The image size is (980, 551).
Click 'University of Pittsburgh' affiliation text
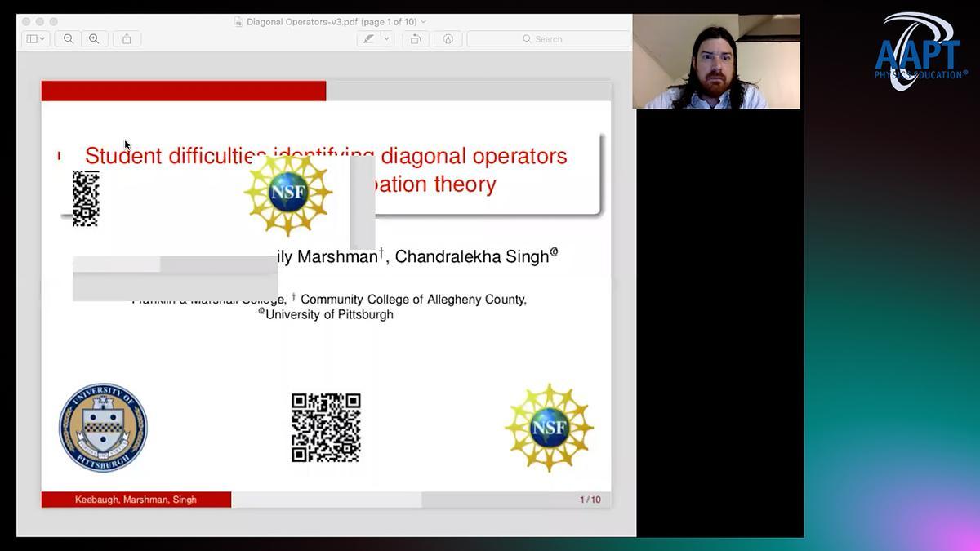pyautogui.click(x=329, y=314)
